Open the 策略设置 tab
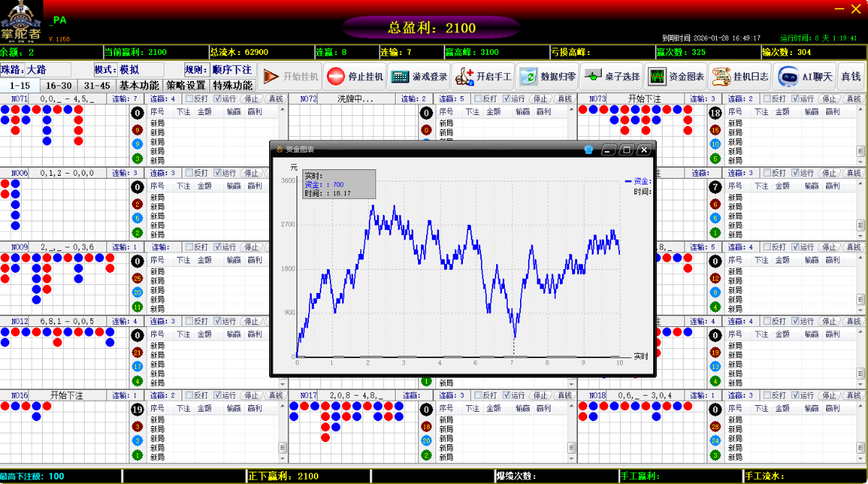This screenshot has height=484, width=868. tap(186, 85)
